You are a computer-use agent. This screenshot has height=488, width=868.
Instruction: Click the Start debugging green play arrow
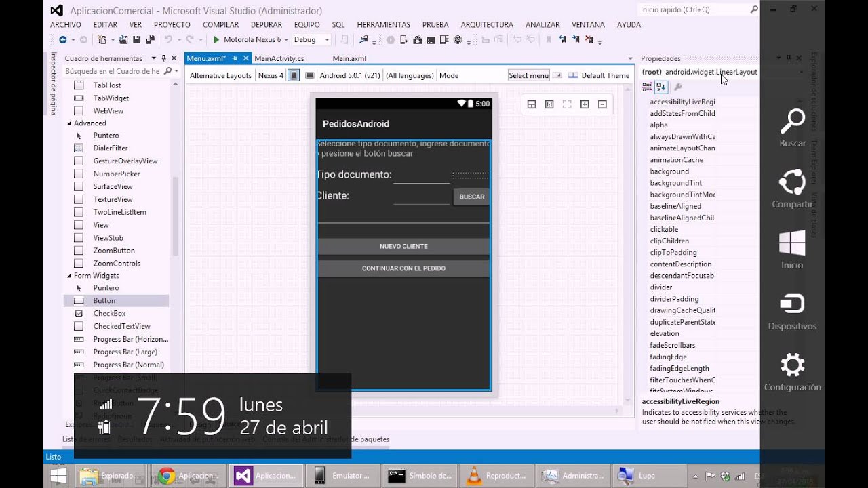pyautogui.click(x=217, y=40)
